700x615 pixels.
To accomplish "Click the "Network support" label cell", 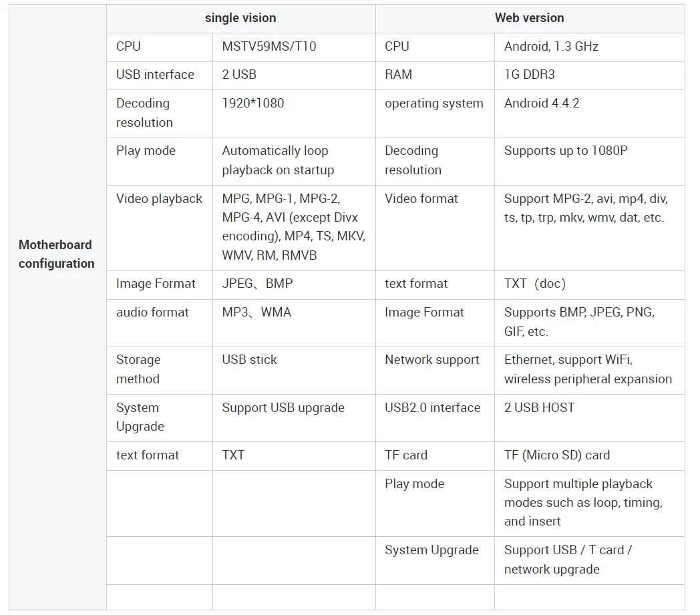I will pos(432,360).
